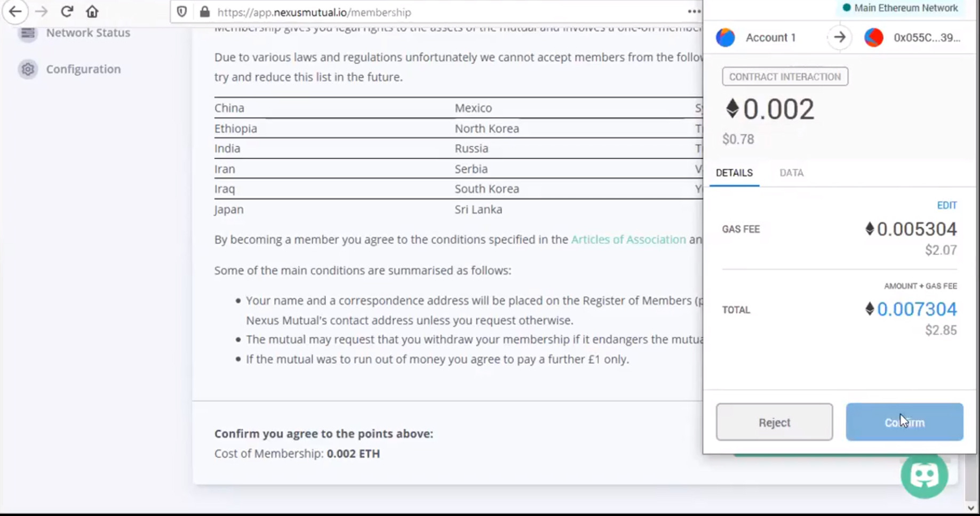Open the browser home page icon
The width and height of the screenshot is (980, 516).
(92, 12)
